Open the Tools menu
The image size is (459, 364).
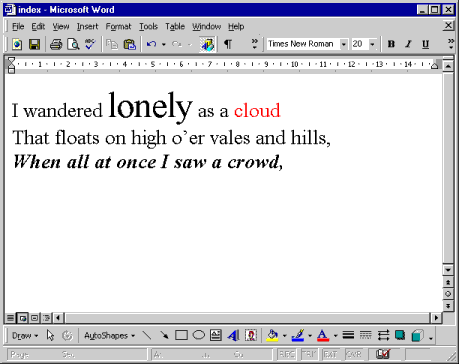pos(148,26)
